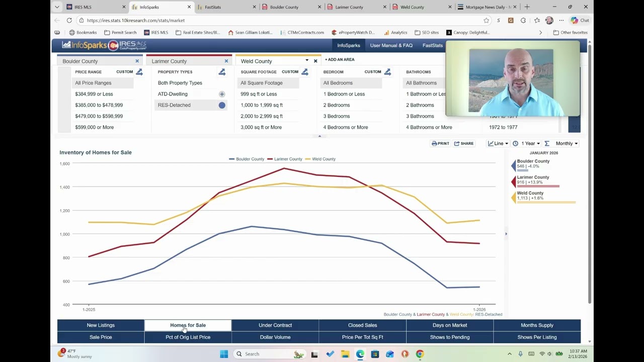Remove Boulder County area tab
The width and height of the screenshot is (644, 362).
pos(137,61)
